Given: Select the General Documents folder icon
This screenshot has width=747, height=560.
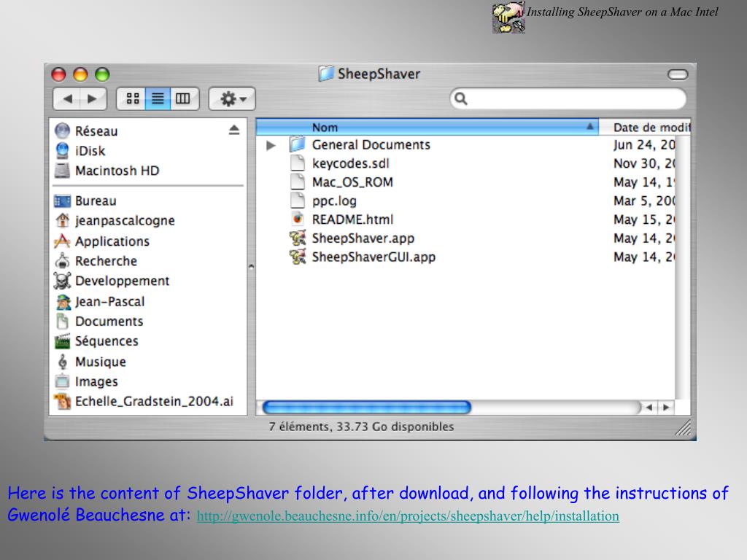Looking at the screenshot, I should point(298,144).
